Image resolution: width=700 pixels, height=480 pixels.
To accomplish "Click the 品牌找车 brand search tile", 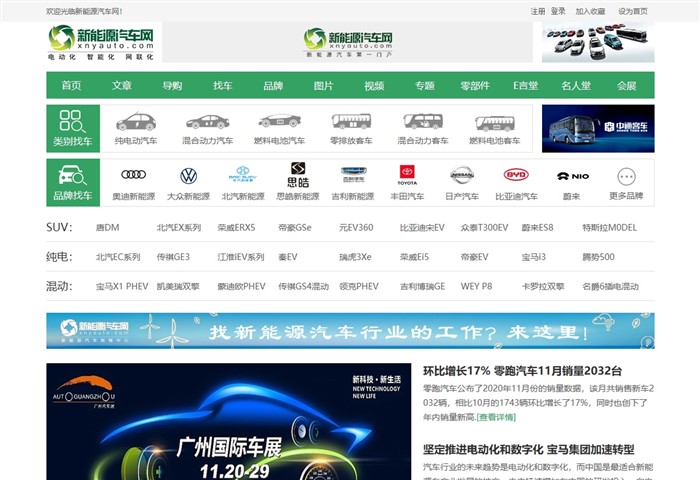I will 73,183.
